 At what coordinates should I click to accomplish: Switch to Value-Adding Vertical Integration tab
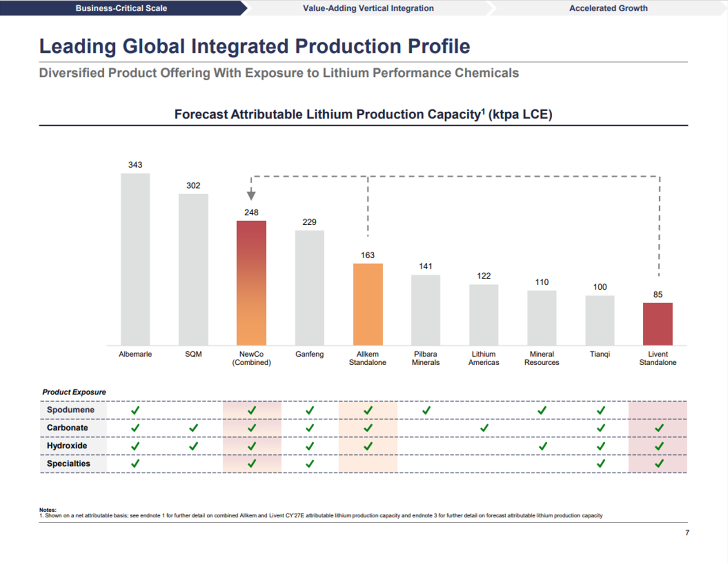[x=368, y=8]
